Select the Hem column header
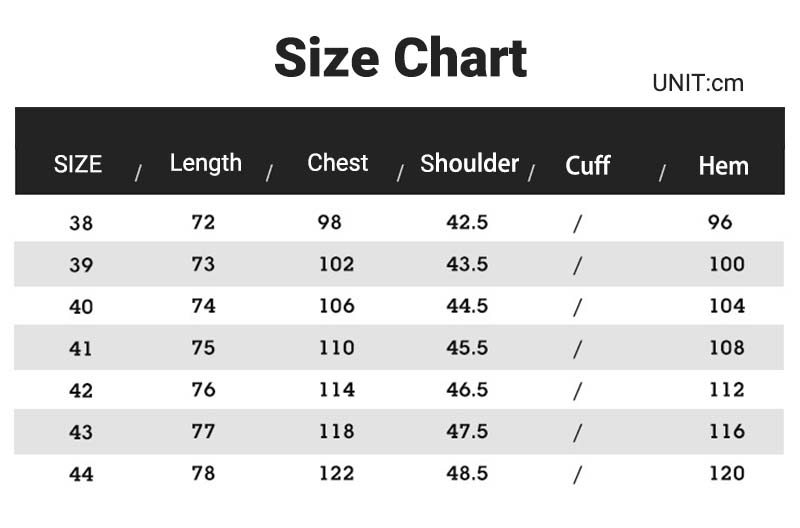The width and height of the screenshot is (800, 528). coord(723,166)
